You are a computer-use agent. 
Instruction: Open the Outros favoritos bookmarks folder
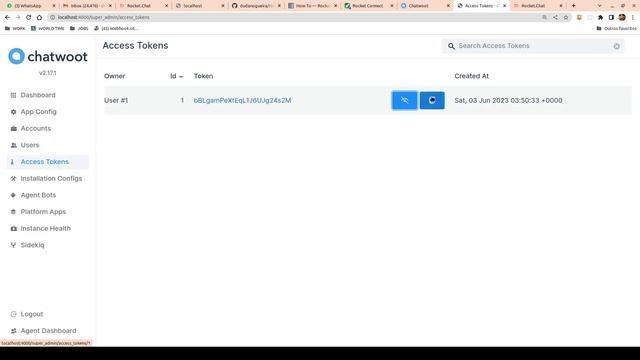tap(616, 29)
